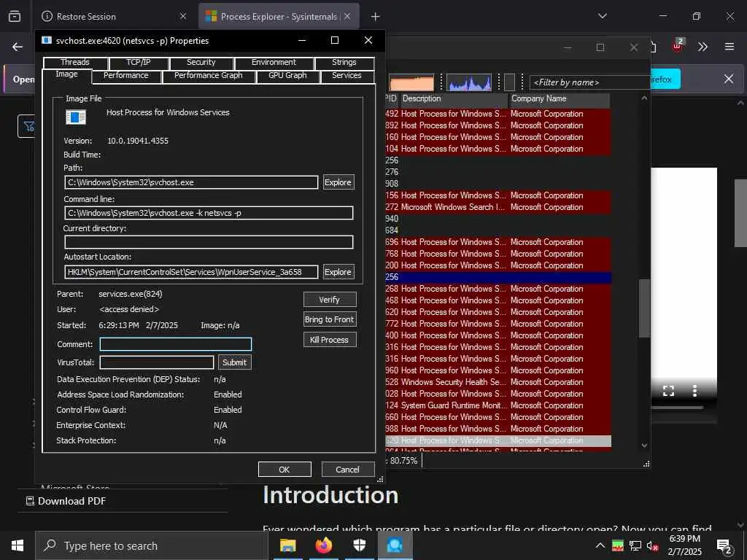
Task: Open Firefox from the taskbar
Action: coord(324,545)
